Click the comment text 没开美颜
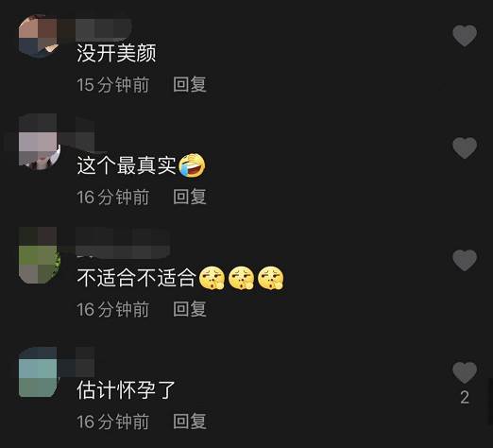The height and width of the screenshot is (448, 493). click(116, 53)
